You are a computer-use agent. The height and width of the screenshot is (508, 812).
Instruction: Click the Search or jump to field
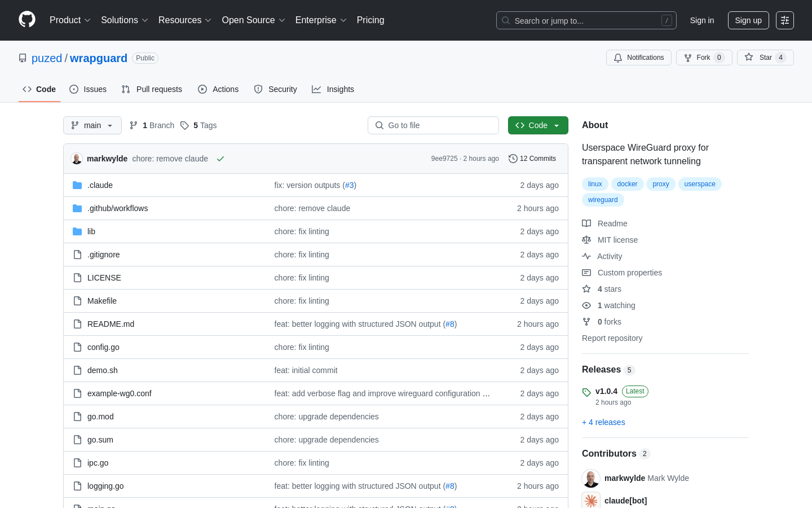[x=586, y=20]
